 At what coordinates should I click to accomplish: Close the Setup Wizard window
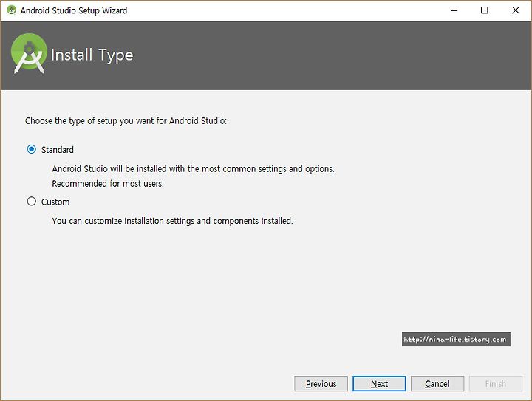pos(516,10)
